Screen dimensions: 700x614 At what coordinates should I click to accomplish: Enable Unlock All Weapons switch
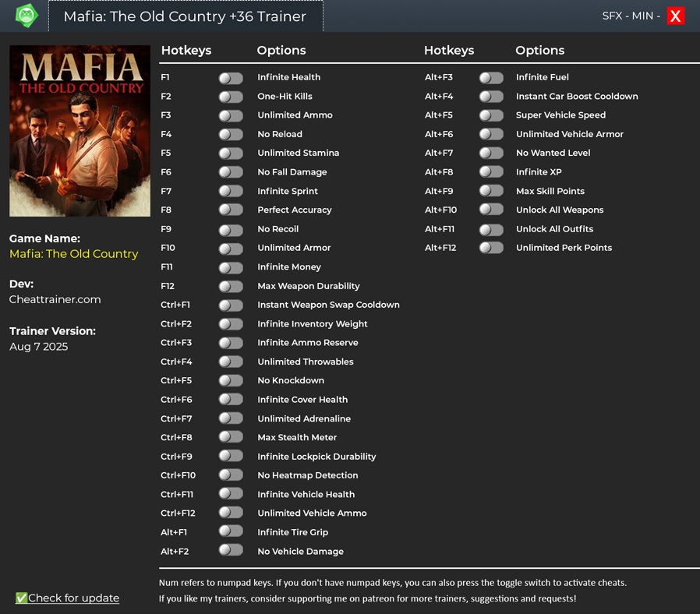click(x=491, y=210)
